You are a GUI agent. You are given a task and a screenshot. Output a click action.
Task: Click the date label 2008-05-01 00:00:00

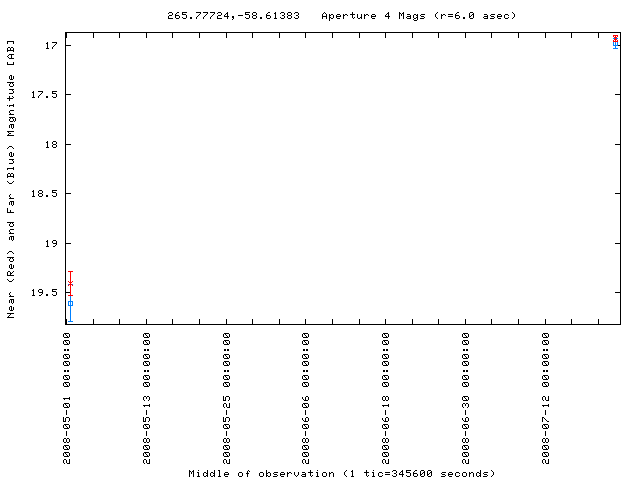coord(67,398)
